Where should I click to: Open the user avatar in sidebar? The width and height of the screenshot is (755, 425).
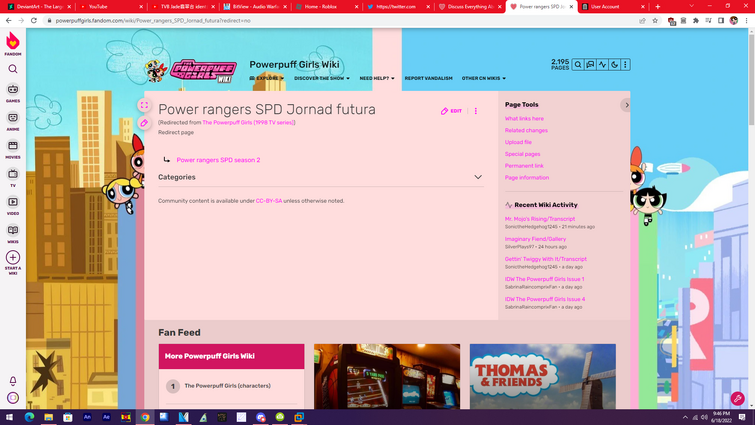coord(13,398)
